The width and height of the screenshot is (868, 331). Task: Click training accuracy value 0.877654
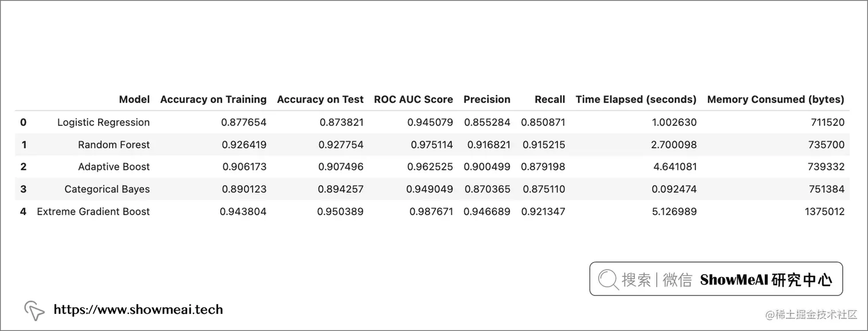(x=244, y=122)
